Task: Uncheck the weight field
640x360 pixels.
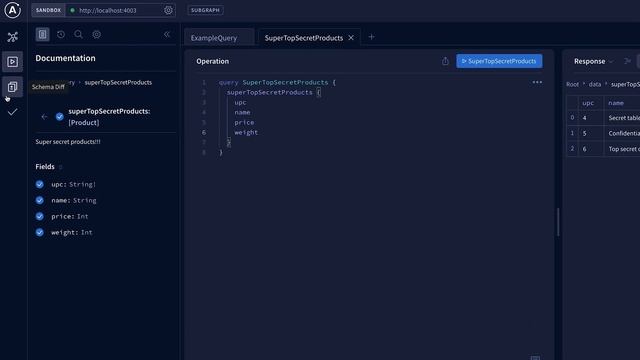Action: tap(40, 232)
